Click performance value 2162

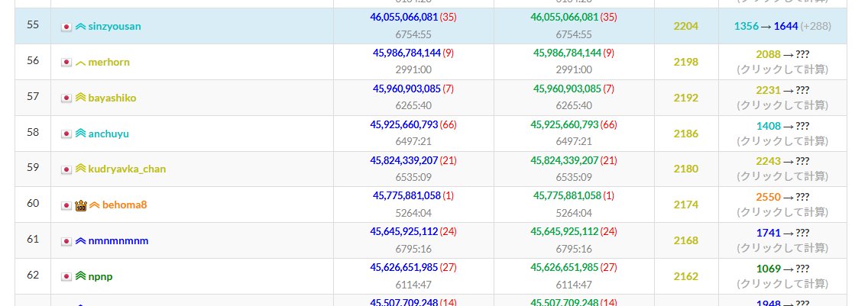[x=686, y=276]
